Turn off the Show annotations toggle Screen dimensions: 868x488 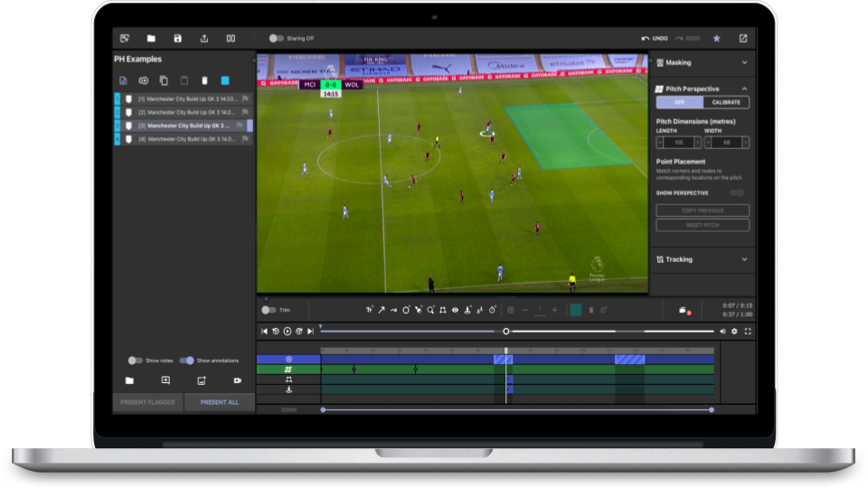pos(186,361)
